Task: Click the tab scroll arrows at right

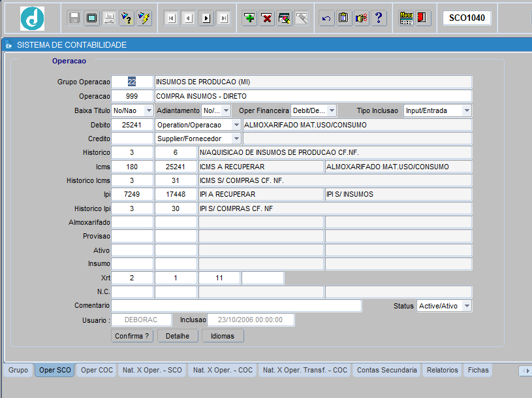Action: coord(525,371)
